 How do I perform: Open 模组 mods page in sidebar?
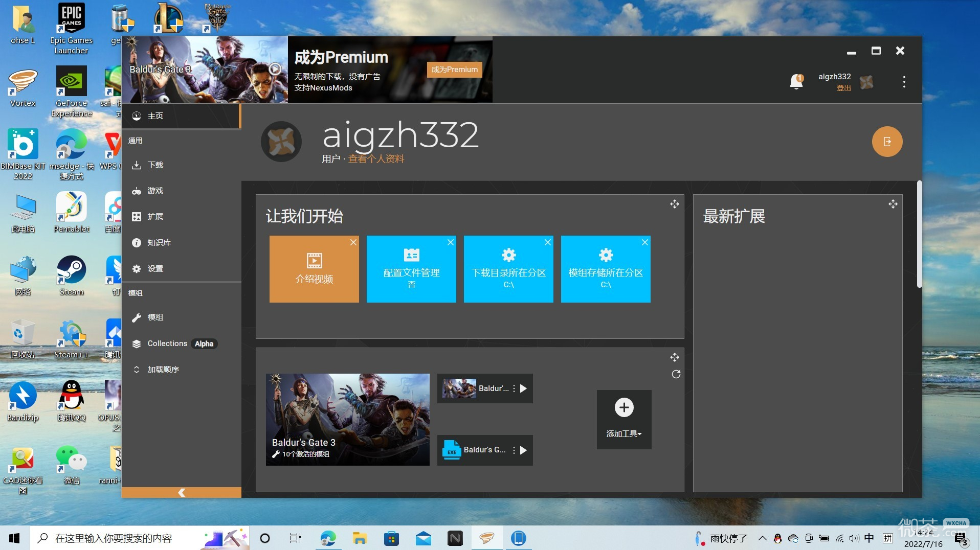pyautogui.click(x=181, y=317)
